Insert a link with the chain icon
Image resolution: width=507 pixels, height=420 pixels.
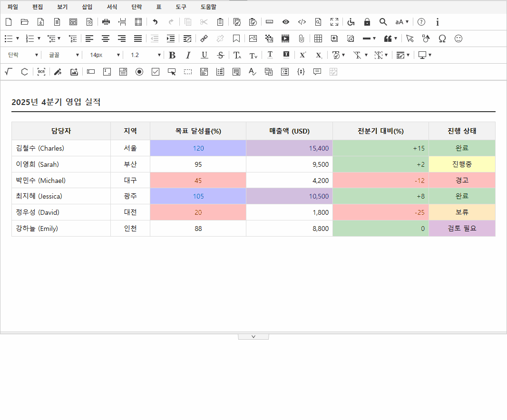click(x=204, y=38)
